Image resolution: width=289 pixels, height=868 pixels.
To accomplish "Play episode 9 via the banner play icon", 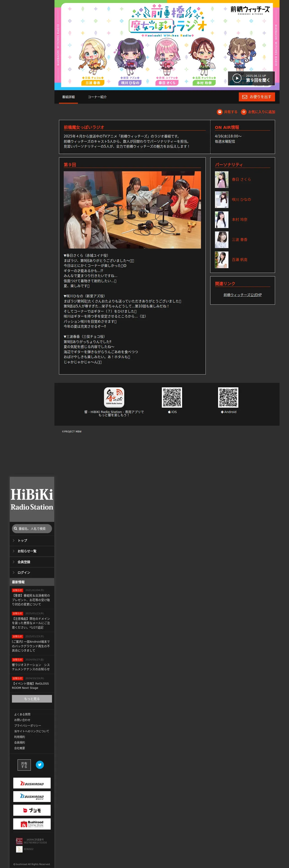I will pos(237,78).
